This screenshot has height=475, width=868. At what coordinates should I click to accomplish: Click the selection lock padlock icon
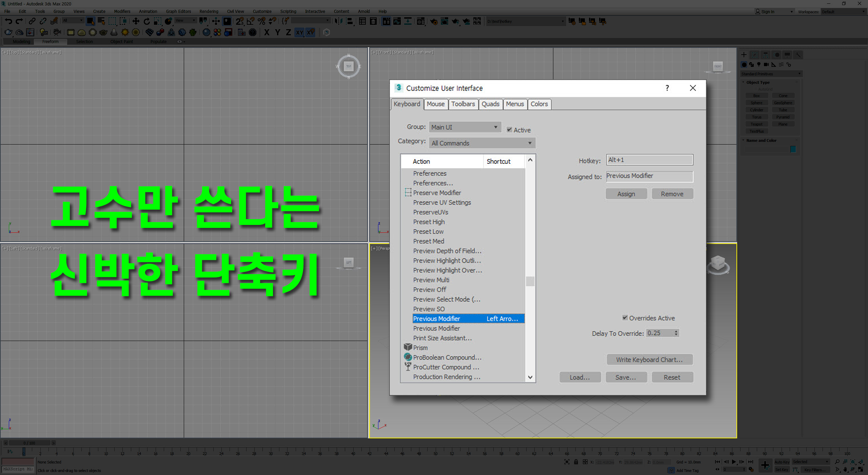pyautogui.click(x=576, y=462)
